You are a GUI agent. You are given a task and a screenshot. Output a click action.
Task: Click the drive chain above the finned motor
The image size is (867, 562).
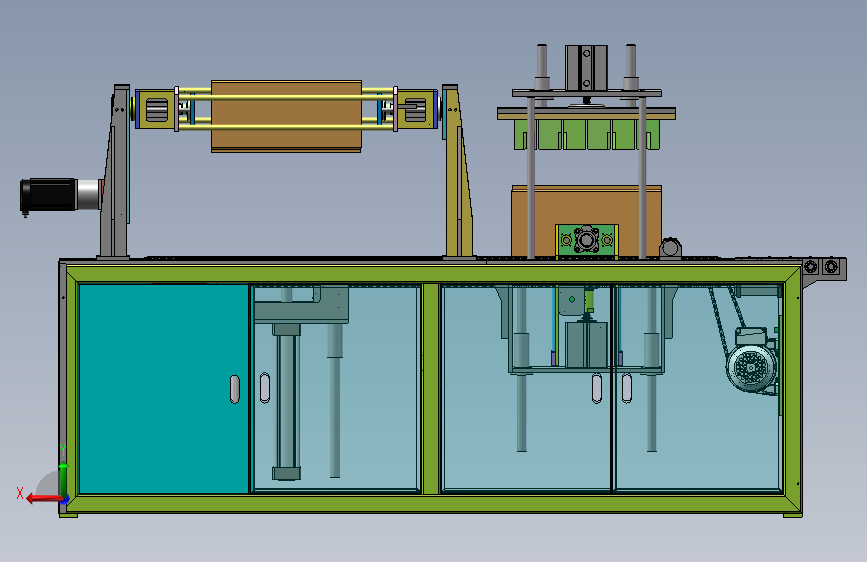coord(727,320)
